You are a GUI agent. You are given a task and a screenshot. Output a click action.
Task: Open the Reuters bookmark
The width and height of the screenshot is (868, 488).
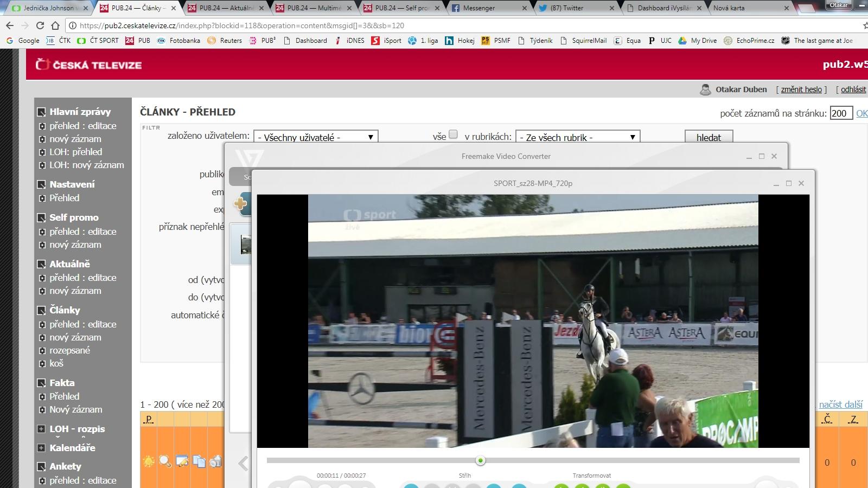(x=225, y=41)
